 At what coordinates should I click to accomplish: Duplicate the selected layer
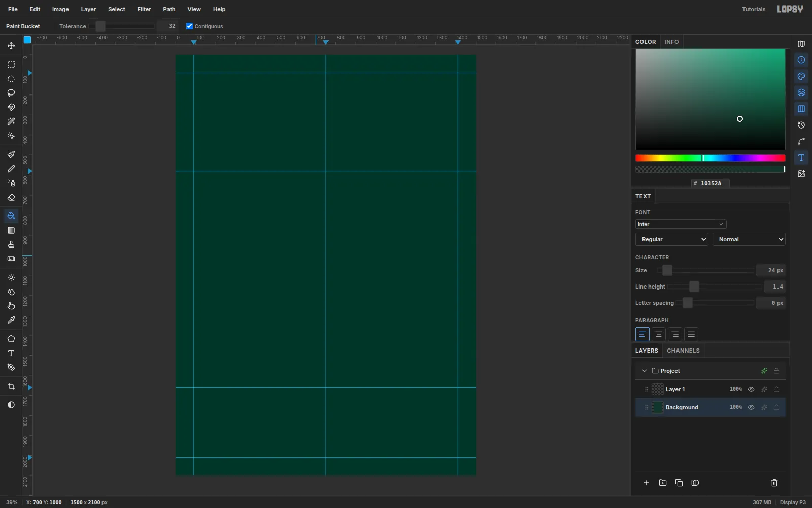pyautogui.click(x=679, y=483)
